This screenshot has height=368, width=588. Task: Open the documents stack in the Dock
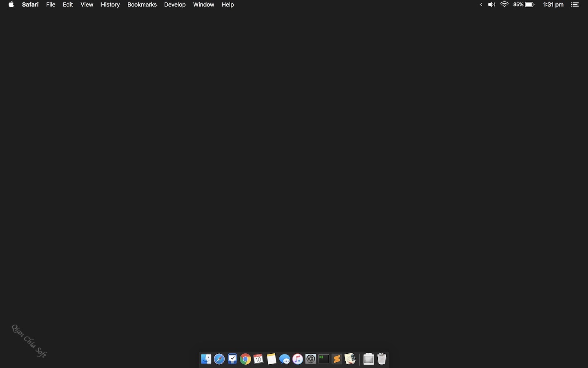click(369, 359)
